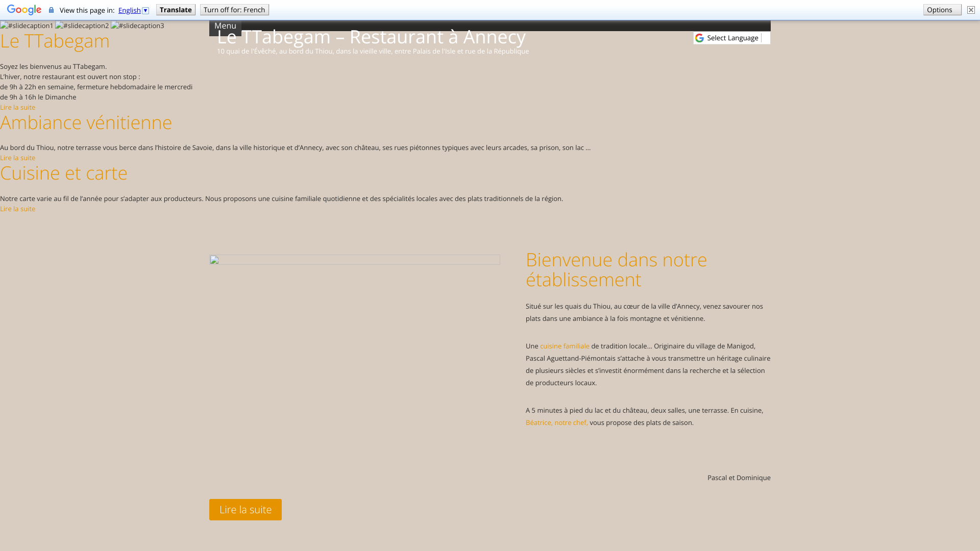The width and height of the screenshot is (980, 551).
Task: Click the site title Le TTabegam – Restaurant à Annecy
Action: coord(371,37)
